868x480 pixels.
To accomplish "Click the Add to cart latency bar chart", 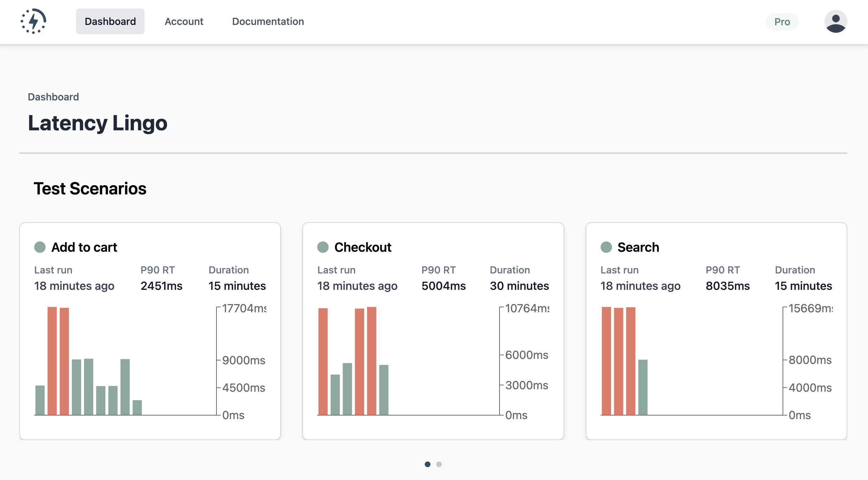I will [x=150, y=361].
